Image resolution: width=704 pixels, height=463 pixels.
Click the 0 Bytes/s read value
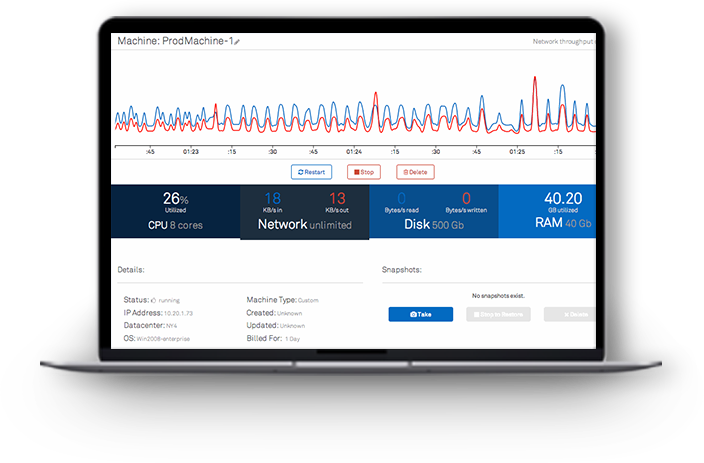pos(401,202)
